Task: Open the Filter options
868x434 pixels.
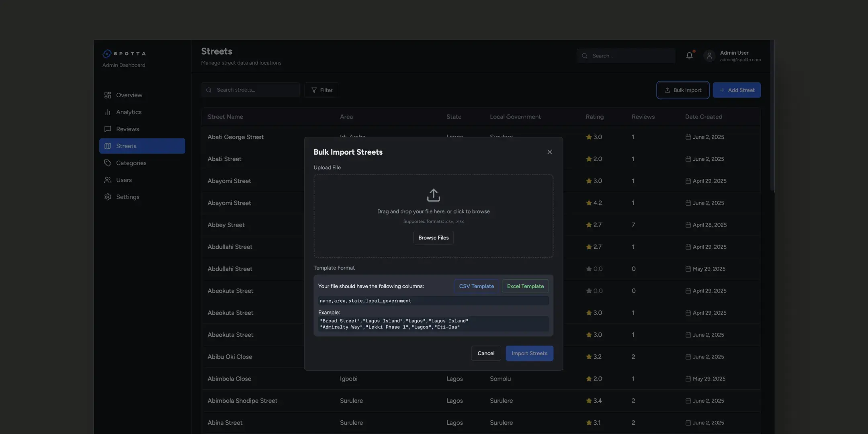Action: click(321, 90)
